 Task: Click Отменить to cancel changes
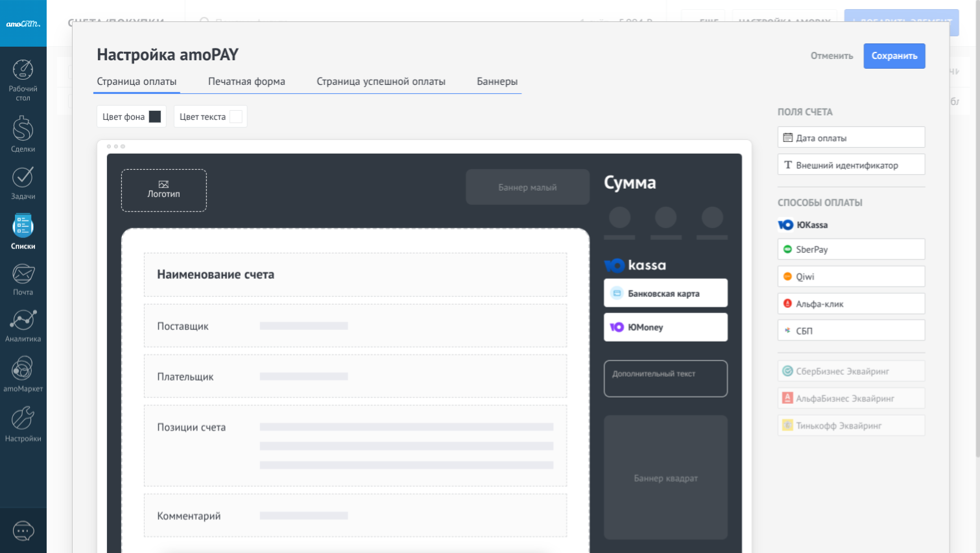(831, 56)
